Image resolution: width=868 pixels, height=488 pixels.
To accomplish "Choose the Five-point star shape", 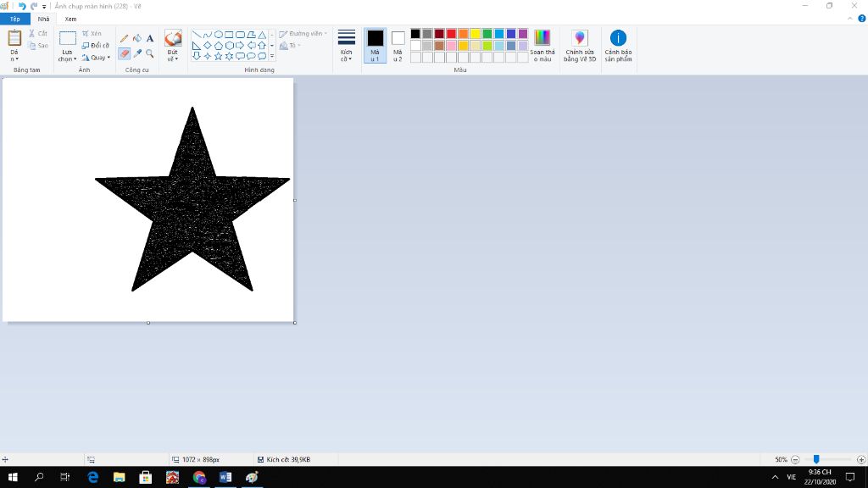I will (219, 56).
